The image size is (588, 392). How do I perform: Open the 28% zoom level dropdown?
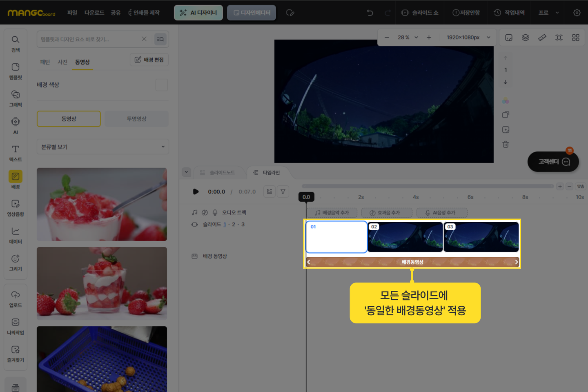click(x=408, y=38)
